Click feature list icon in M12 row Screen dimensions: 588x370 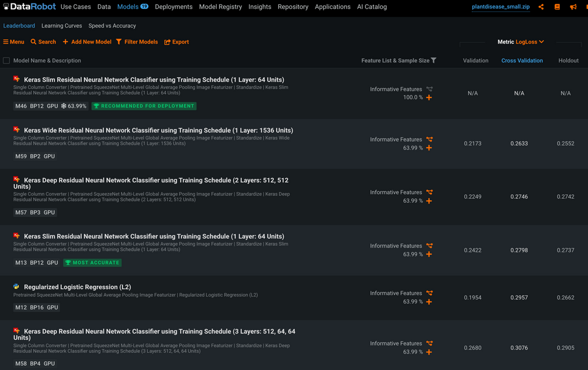(x=429, y=293)
